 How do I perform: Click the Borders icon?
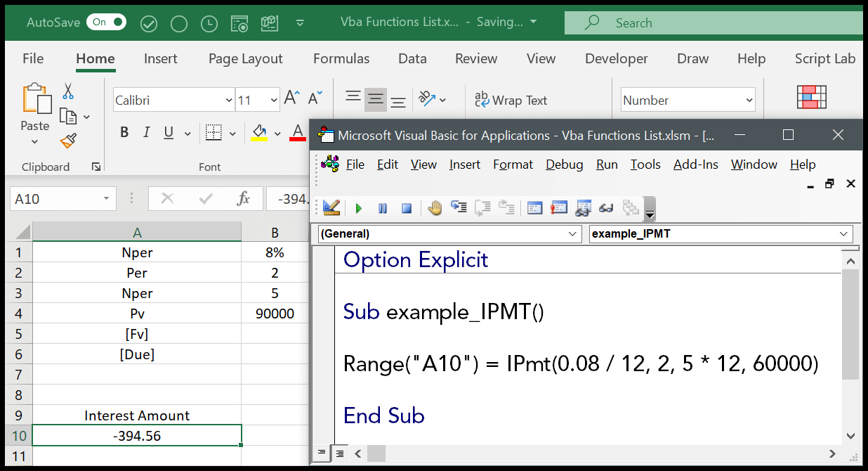tap(213, 132)
